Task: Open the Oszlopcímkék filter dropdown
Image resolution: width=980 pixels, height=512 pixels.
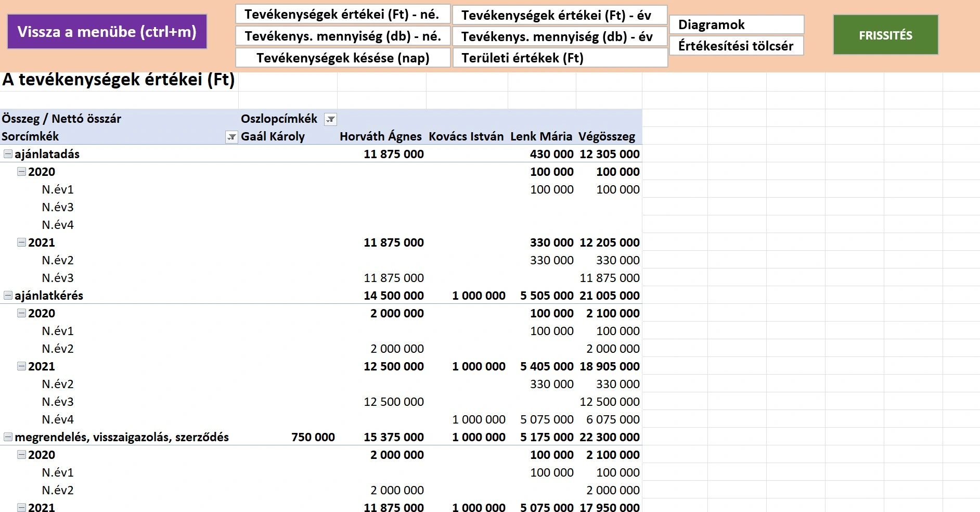Action: (330, 119)
